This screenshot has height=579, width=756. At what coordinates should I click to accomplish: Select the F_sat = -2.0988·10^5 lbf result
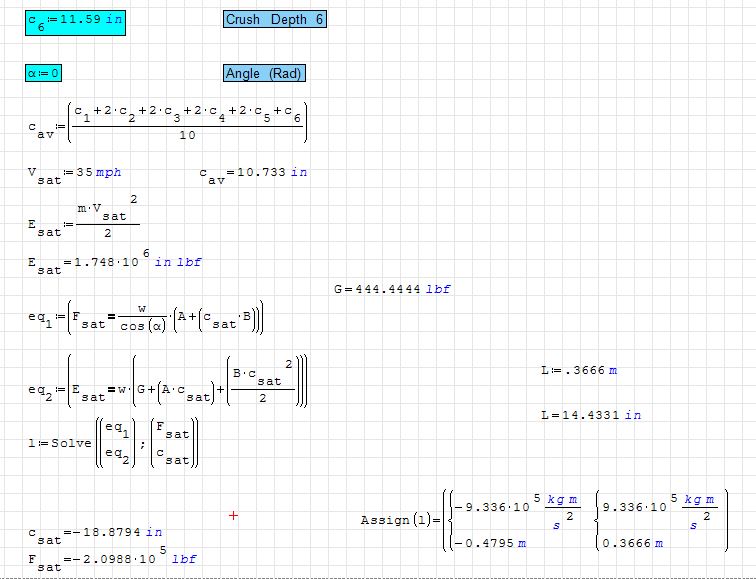112,559
